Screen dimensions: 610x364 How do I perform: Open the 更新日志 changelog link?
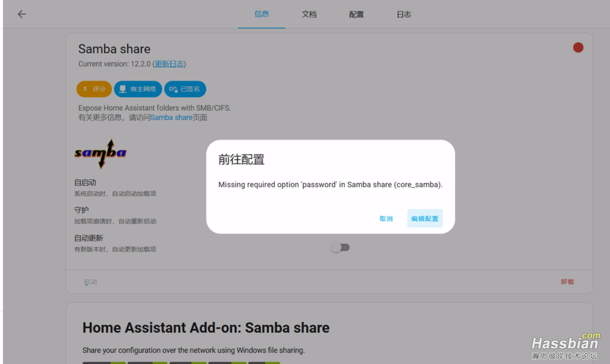(x=169, y=64)
